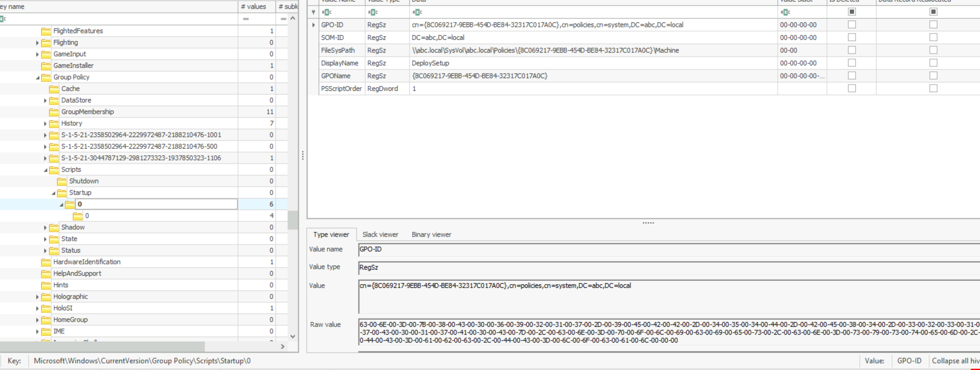Click into the Raw value hex box
The width and height of the screenshot is (980, 370).
(669, 332)
